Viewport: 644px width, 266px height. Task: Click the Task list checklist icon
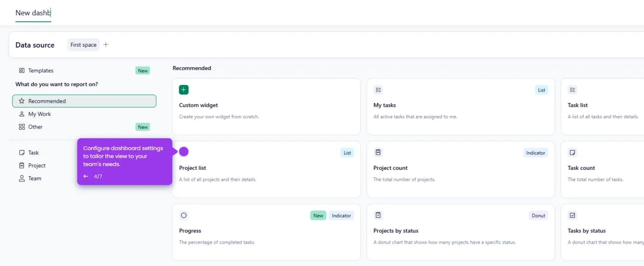572,90
